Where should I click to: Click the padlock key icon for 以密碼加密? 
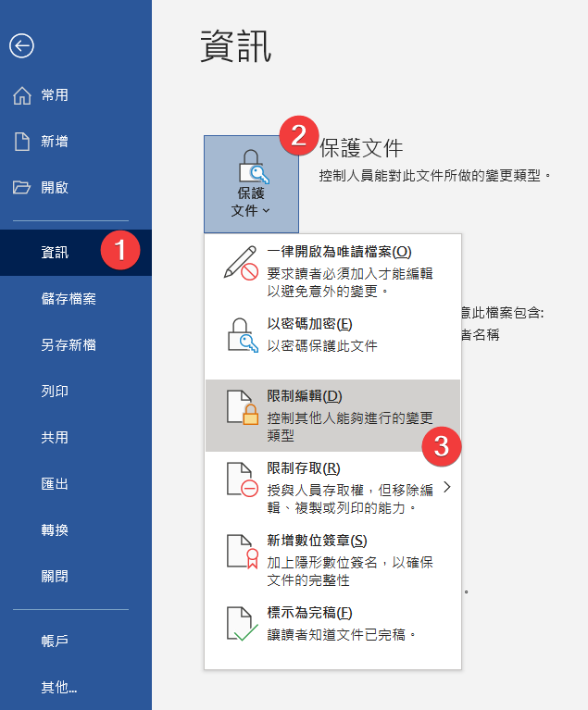(241, 334)
